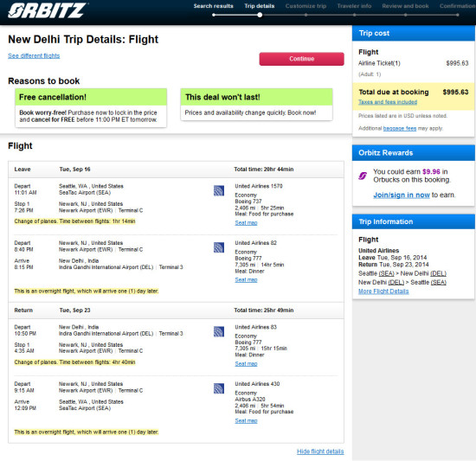476x461 pixels.
Task: Click Join/sign in now link
Action: tap(402, 195)
